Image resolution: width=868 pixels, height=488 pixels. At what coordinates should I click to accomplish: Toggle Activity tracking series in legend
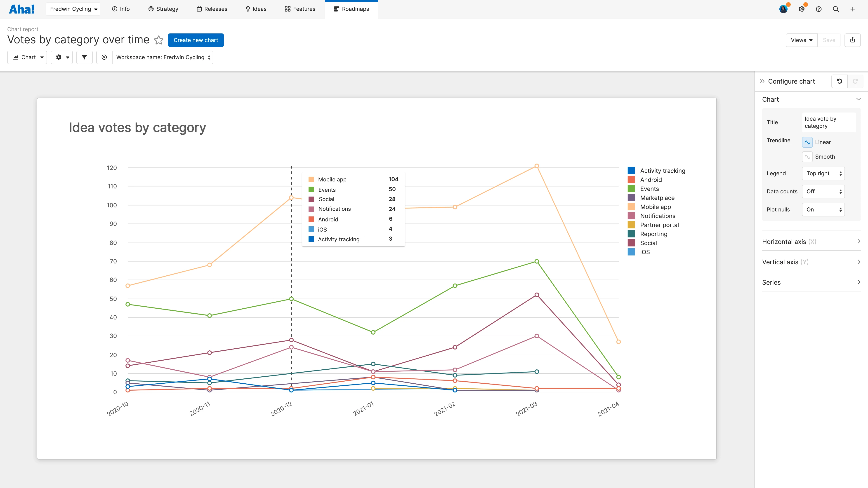click(x=663, y=171)
